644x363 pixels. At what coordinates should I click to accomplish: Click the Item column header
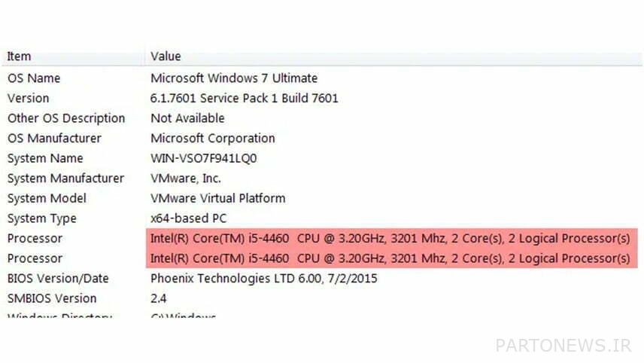(x=19, y=56)
